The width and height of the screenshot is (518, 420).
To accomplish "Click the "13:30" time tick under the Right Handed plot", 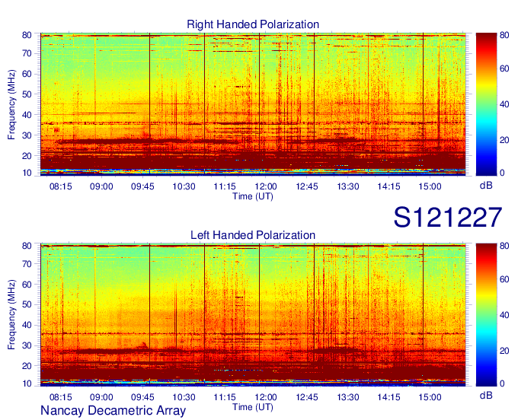I will click(x=348, y=186).
